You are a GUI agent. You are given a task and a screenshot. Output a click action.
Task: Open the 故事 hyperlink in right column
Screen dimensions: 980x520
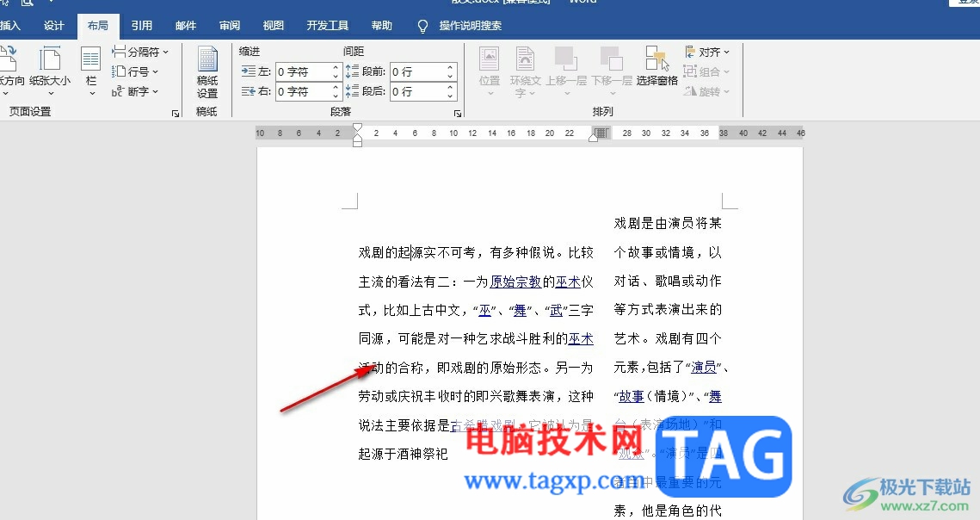tap(632, 396)
